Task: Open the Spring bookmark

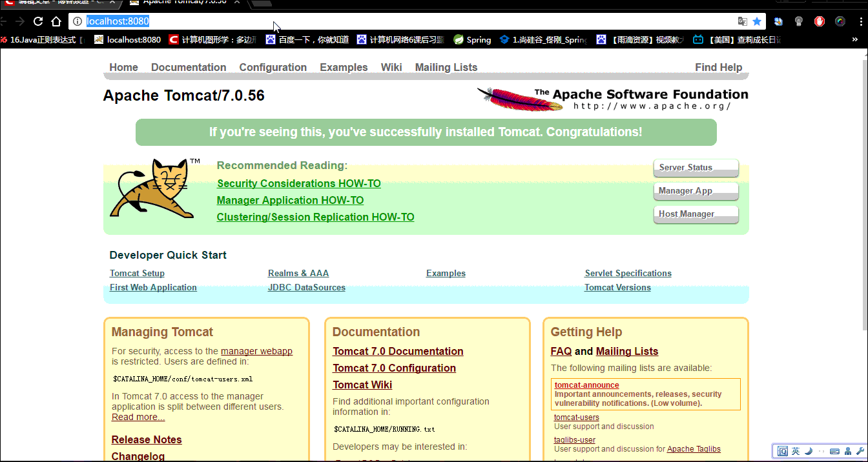Action: click(x=472, y=40)
